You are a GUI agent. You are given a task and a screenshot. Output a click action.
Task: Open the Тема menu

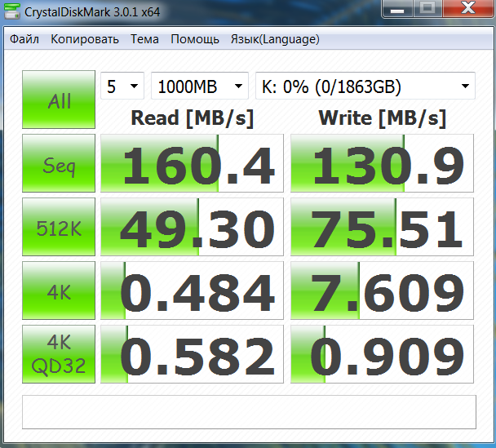144,39
